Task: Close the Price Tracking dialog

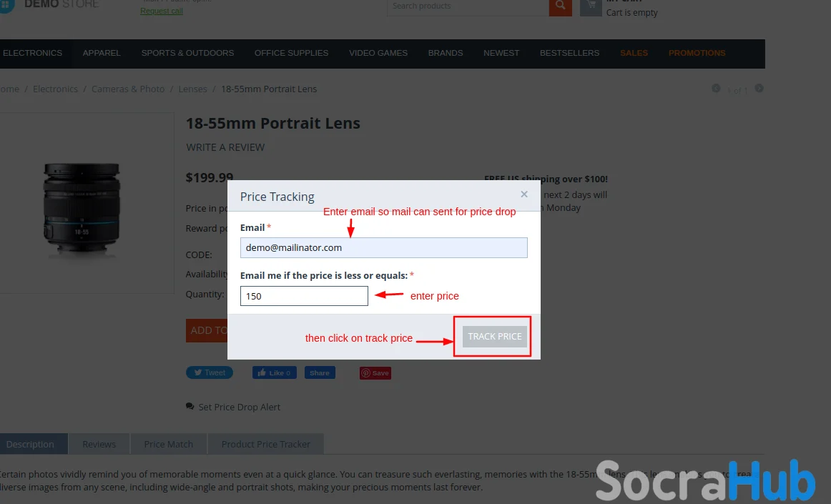Action: (x=524, y=194)
